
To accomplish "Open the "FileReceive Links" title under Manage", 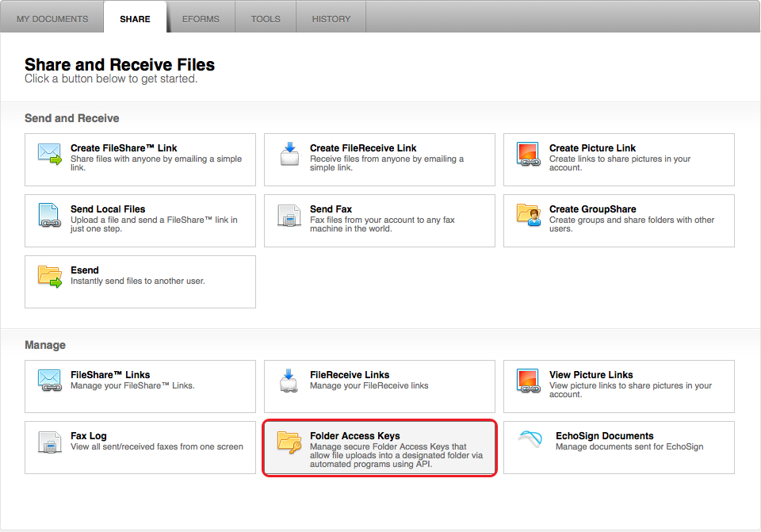I will pyautogui.click(x=350, y=375).
